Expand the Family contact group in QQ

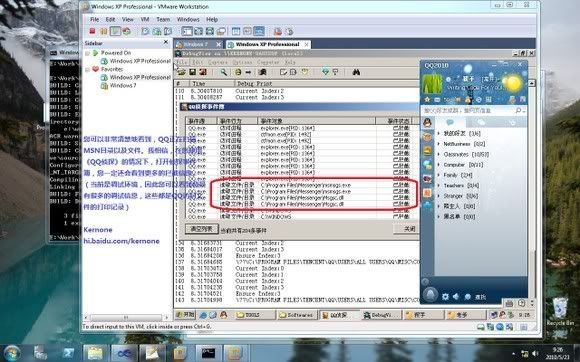439,175
